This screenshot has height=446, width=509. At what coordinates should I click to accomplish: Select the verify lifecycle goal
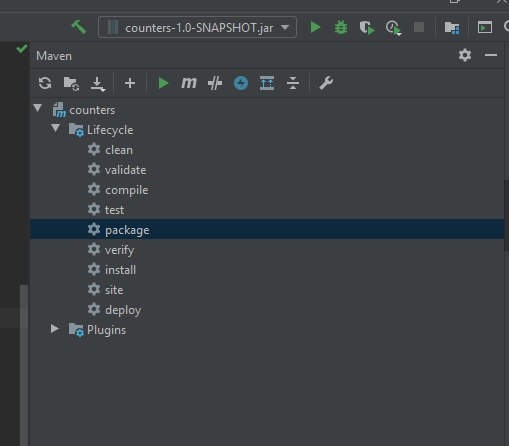267,250
